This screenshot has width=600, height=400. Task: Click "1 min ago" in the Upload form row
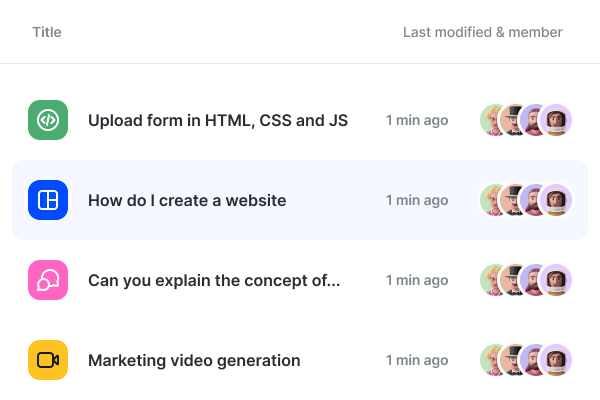click(417, 120)
